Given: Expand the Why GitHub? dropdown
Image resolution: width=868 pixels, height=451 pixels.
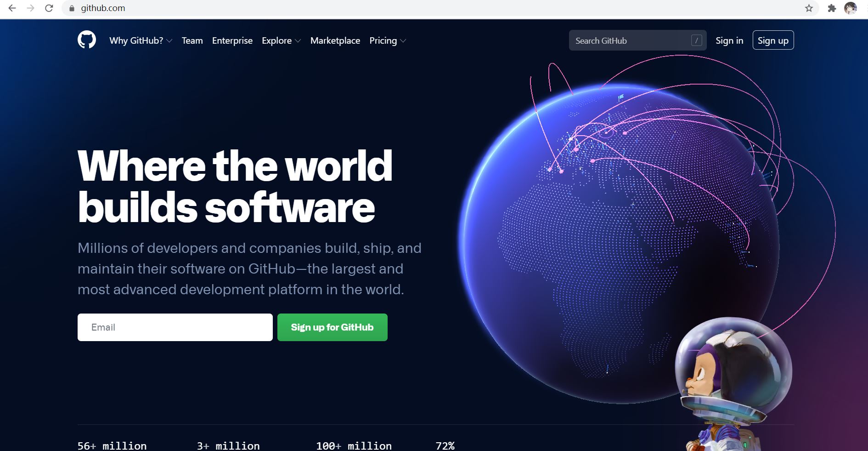Looking at the screenshot, I should (x=141, y=40).
